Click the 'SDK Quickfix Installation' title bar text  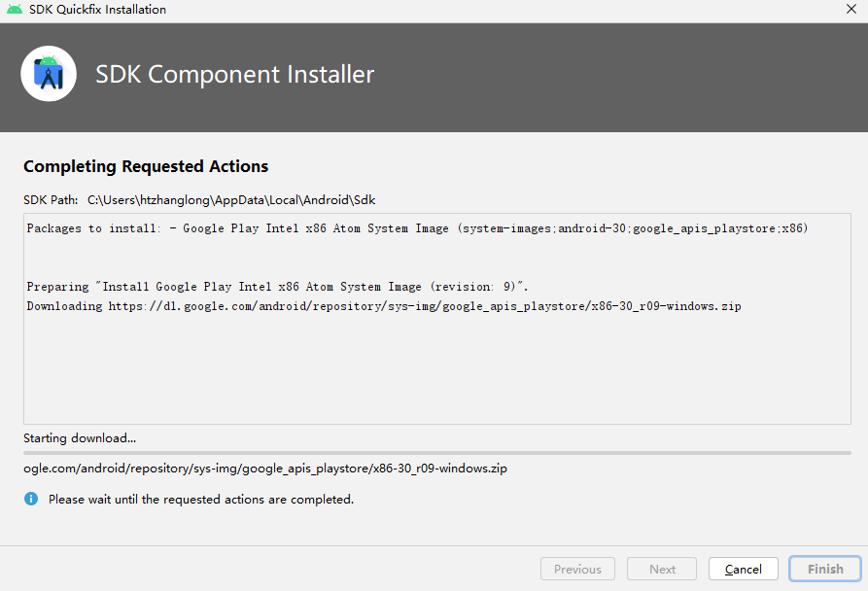tap(97, 10)
